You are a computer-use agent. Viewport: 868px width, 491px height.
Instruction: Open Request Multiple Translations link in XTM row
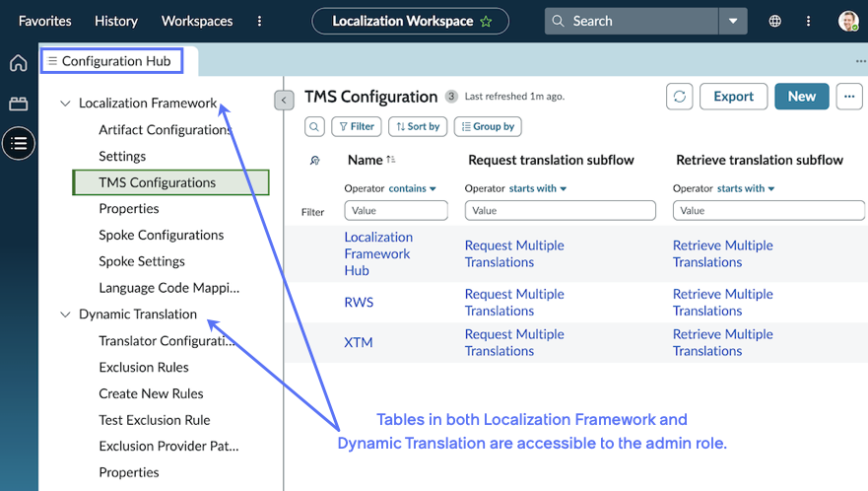(x=514, y=342)
